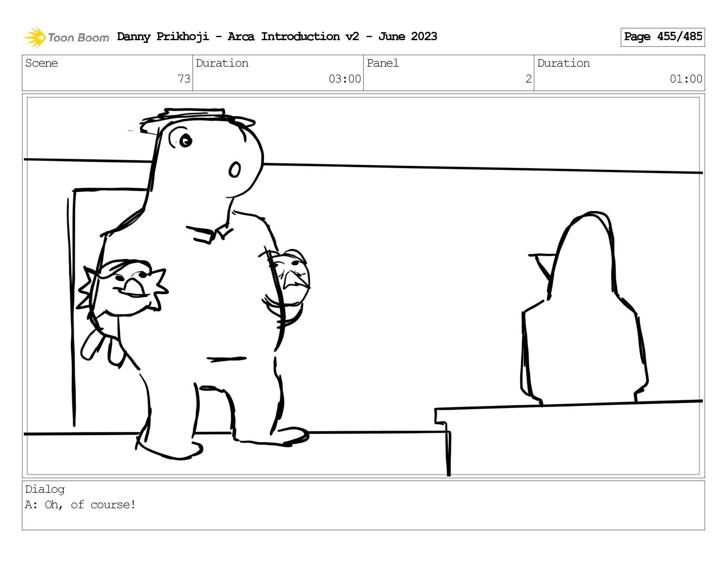Select title text 'Danny Prikhoji - Arca Introduction v2 - June 2023'
The width and height of the screenshot is (728, 563).
[277, 37]
